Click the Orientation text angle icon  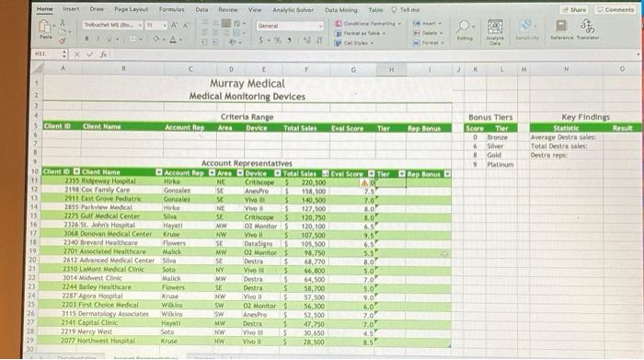[233, 41]
